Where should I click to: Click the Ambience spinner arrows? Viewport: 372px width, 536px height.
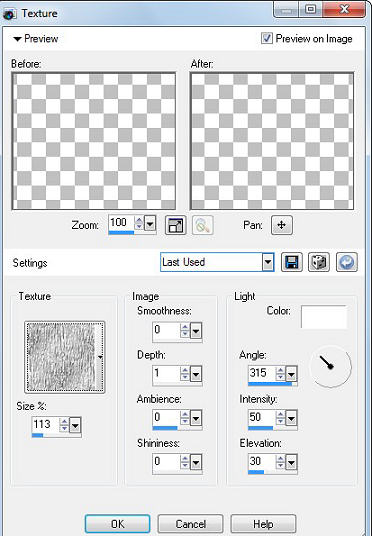(185, 418)
